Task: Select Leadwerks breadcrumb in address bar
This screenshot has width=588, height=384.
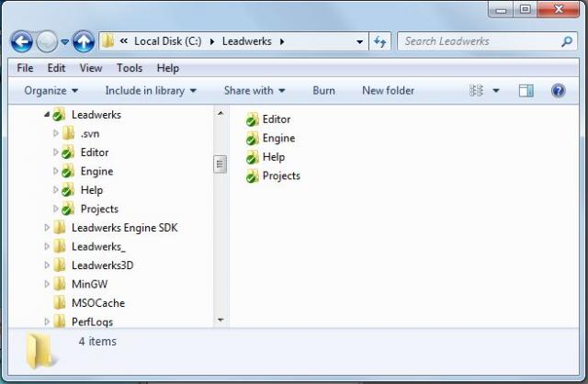Action: (247, 40)
